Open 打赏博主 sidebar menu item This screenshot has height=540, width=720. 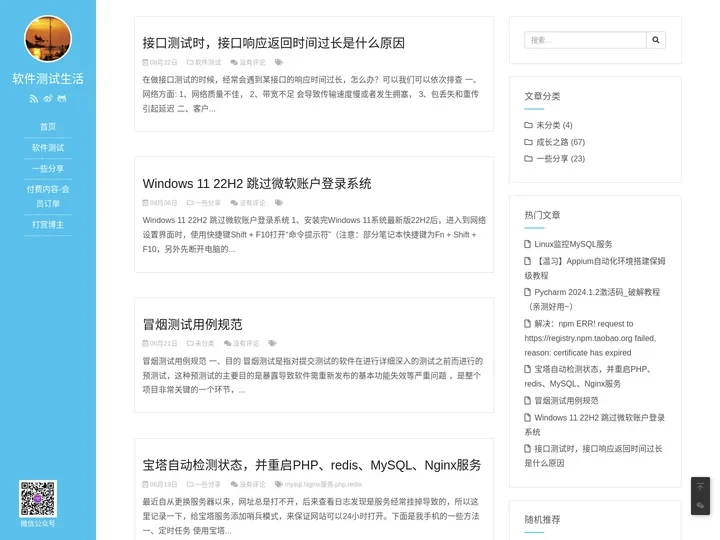pos(48,225)
